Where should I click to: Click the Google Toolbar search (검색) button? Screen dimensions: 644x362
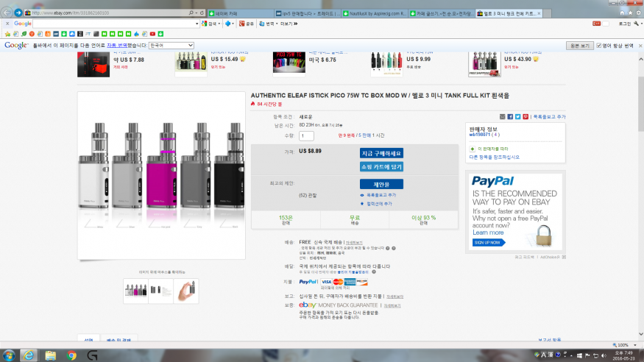210,24
